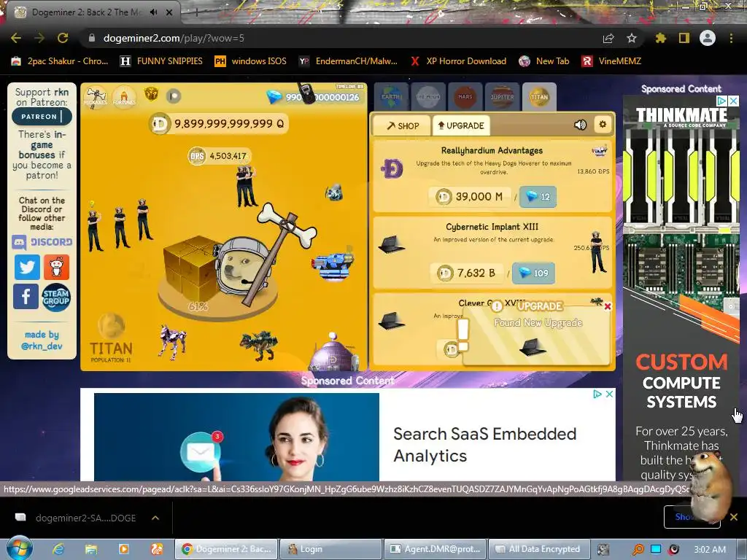Open the Twitter icon link

27,267
